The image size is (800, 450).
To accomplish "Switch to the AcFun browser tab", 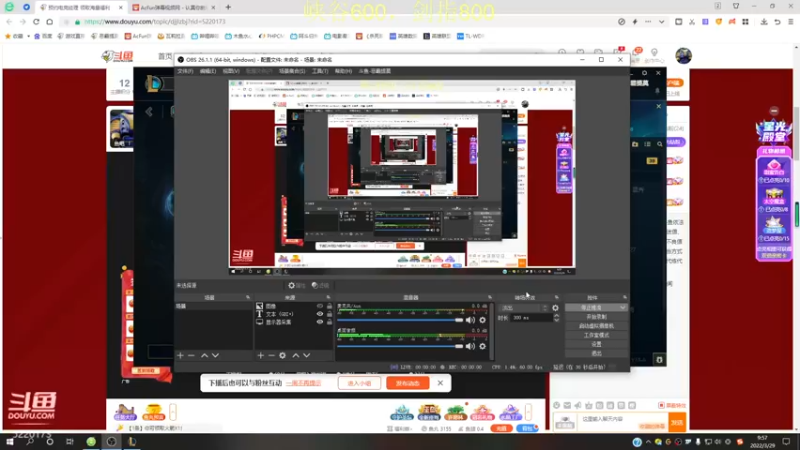I will pyautogui.click(x=172, y=8).
